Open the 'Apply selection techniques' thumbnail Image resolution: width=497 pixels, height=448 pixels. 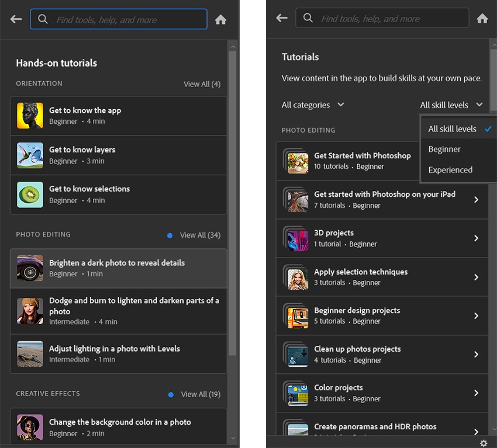296,277
